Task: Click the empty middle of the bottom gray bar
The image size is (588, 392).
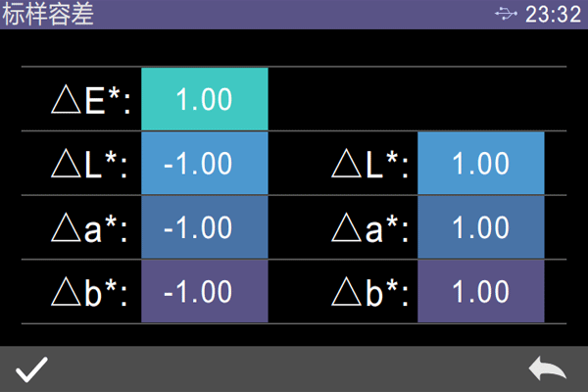Action: pyautogui.click(x=294, y=369)
